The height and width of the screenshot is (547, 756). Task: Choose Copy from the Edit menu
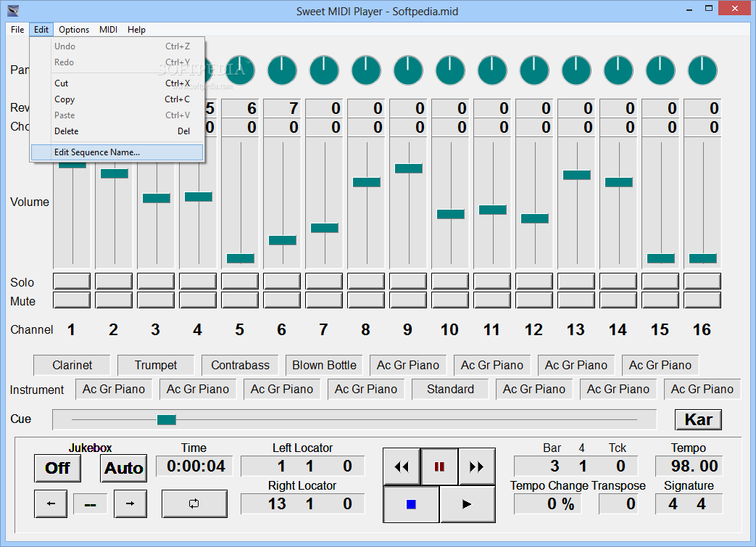(x=117, y=99)
